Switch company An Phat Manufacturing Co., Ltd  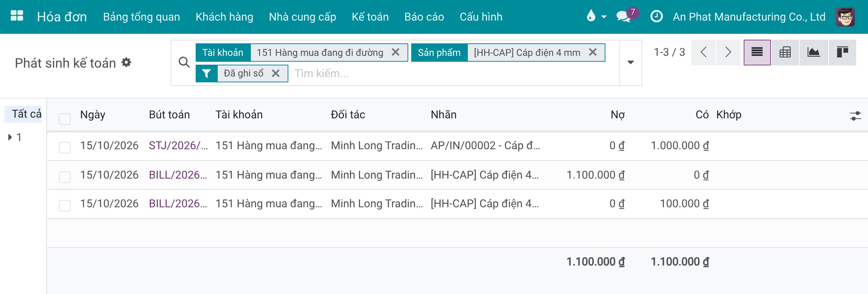(x=749, y=17)
